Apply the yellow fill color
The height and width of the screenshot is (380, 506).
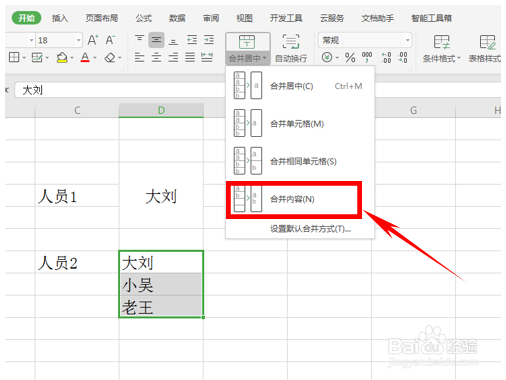pyautogui.click(x=62, y=58)
